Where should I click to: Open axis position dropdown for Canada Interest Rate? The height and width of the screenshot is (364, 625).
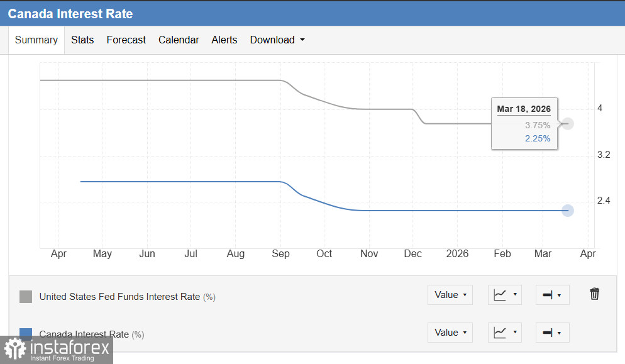[553, 333]
